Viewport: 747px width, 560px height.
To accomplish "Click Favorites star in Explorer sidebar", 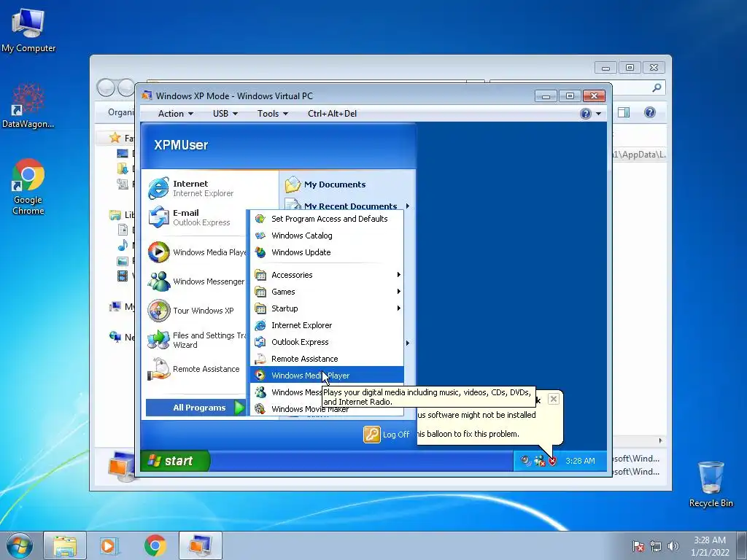I will (x=115, y=138).
